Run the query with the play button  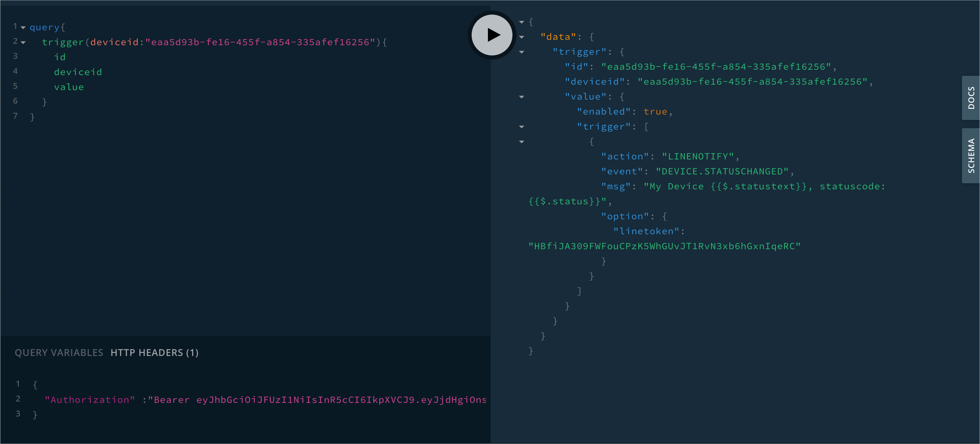coord(491,35)
